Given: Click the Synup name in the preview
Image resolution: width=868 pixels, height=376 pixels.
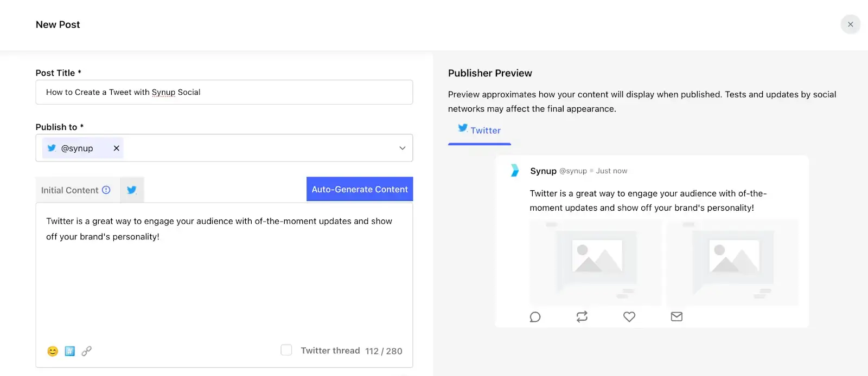Looking at the screenshot, I should pyautogui.click(x=543, y=171).
